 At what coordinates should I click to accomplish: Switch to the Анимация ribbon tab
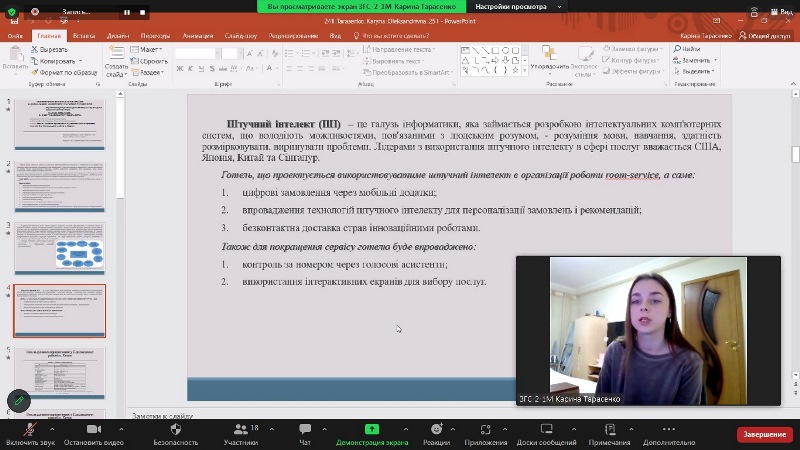[197, 36]
